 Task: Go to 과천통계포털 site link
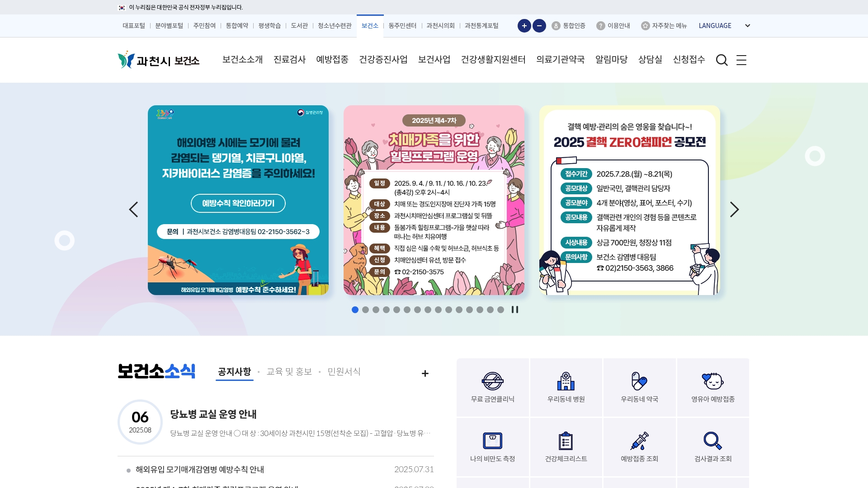pos(481,26)
